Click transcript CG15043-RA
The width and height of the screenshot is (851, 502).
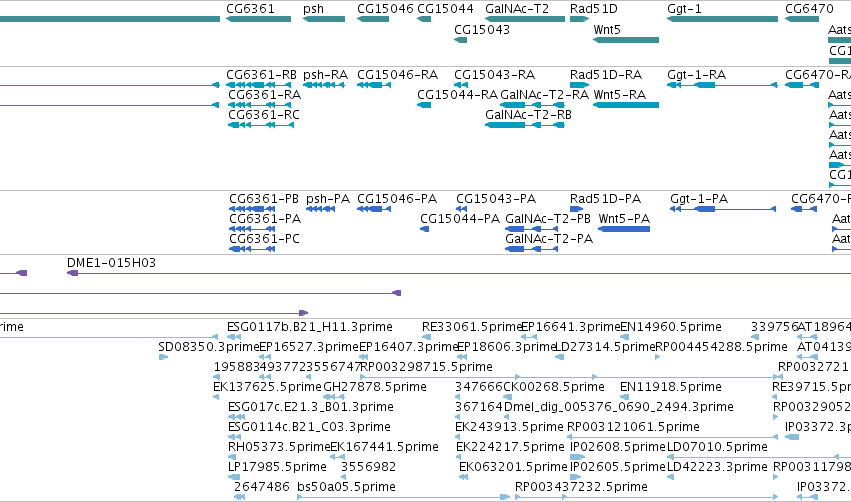(x=494, y=74)
